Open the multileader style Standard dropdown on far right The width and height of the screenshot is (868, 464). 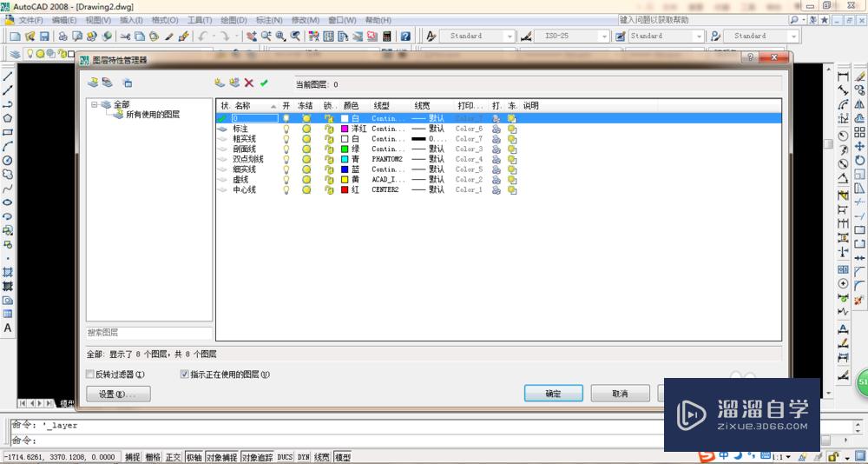coord(794,36)
